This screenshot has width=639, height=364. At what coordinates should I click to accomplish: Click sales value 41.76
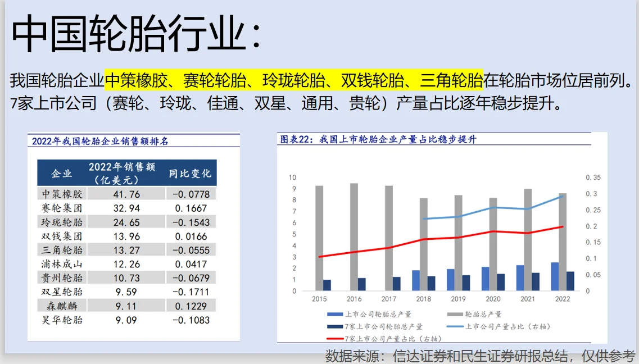click(127, 194)
